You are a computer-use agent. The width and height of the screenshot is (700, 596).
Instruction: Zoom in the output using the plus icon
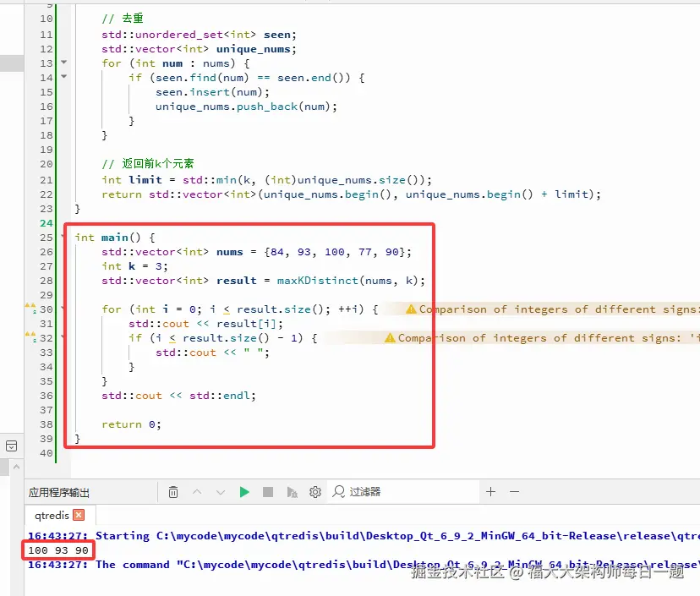(490, 491)
